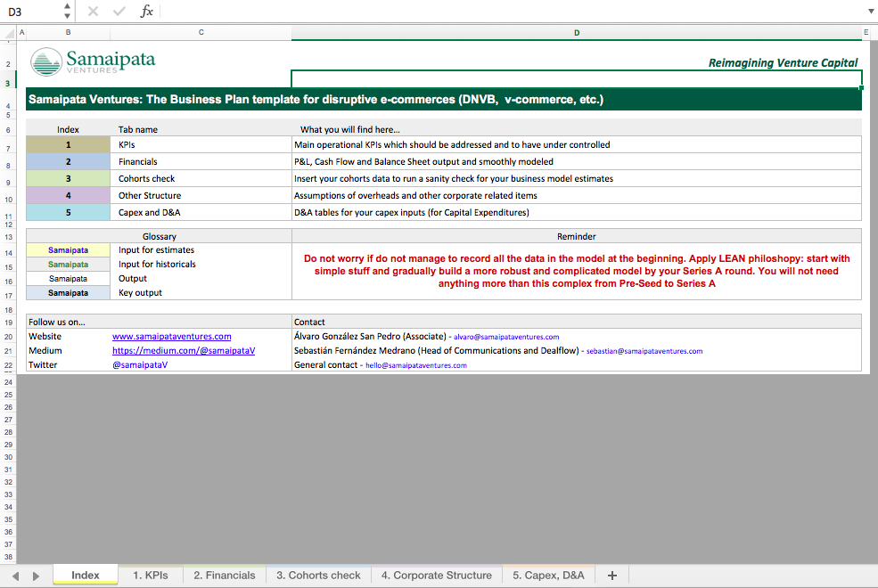
Task: Select the 'Follow us on...' header cell
Action: 159,322
